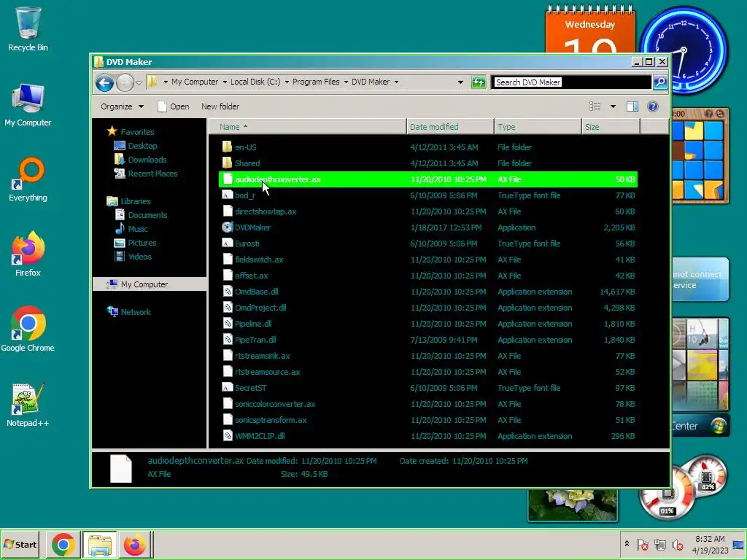Launch Google Chrome desktop shortcut
The height and width of the screenshot is (560, 747).
click(28, 330)
